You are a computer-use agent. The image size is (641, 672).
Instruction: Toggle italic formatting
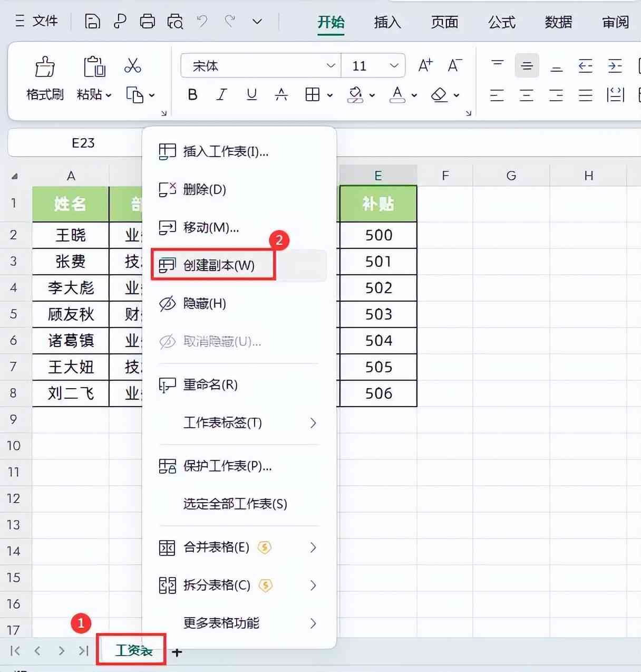[222, 95]
